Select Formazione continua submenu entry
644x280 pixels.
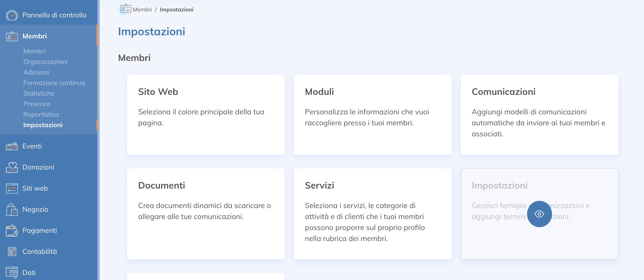coord(54,83)
